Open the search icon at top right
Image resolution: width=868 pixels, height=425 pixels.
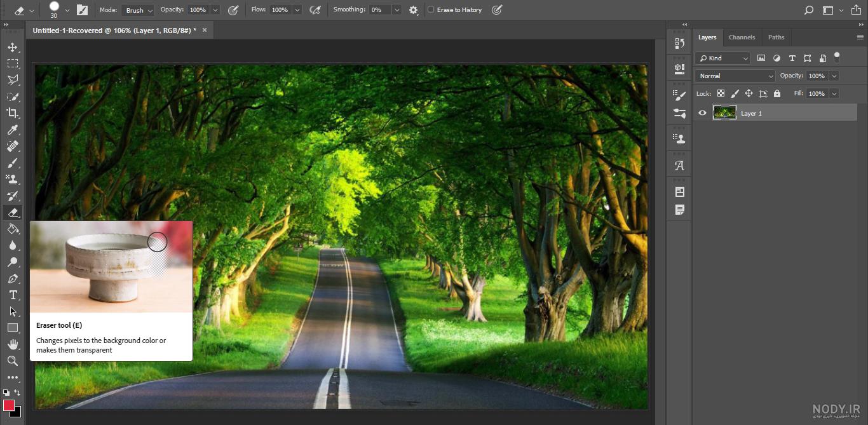[808, 10]
